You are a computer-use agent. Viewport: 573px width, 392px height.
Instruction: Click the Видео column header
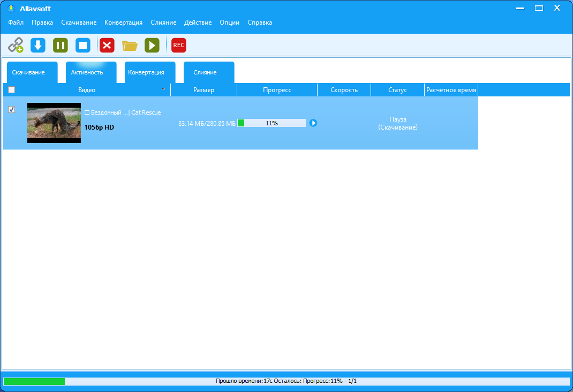[87, 90]
